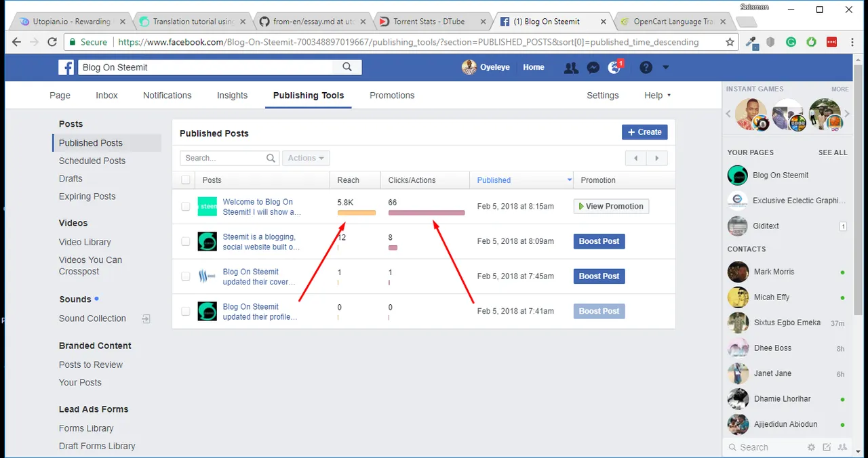Click the search magnifier in Facebook bar
This screenshot has width=868, height=458.
click(x=347, y=67)
